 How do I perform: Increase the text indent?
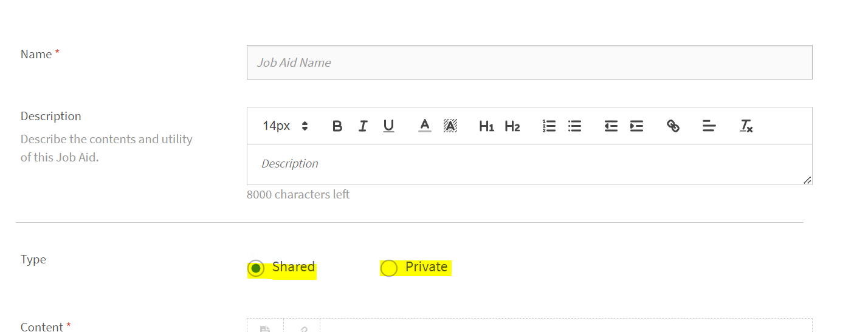tap(636, 126)
